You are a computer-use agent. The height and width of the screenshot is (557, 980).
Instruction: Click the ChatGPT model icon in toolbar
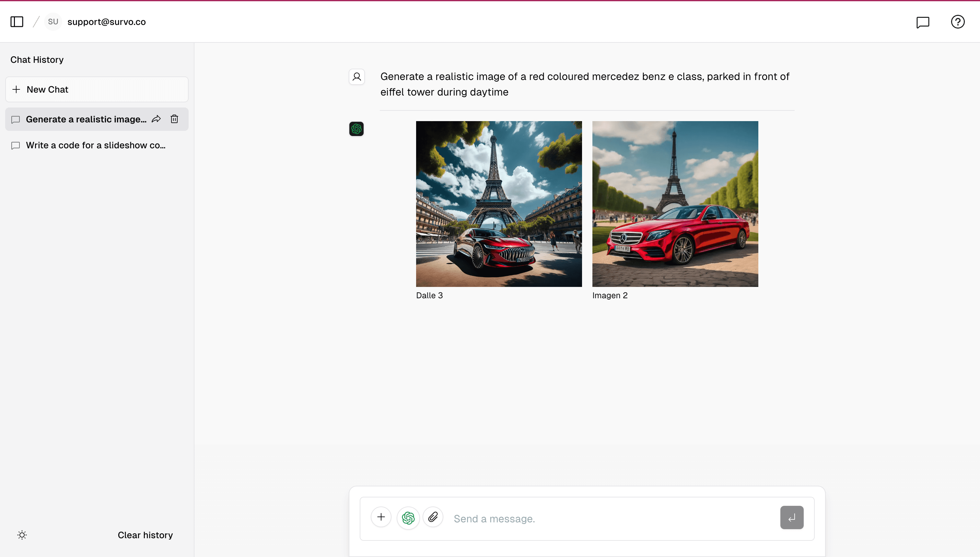tap(407, 517)
